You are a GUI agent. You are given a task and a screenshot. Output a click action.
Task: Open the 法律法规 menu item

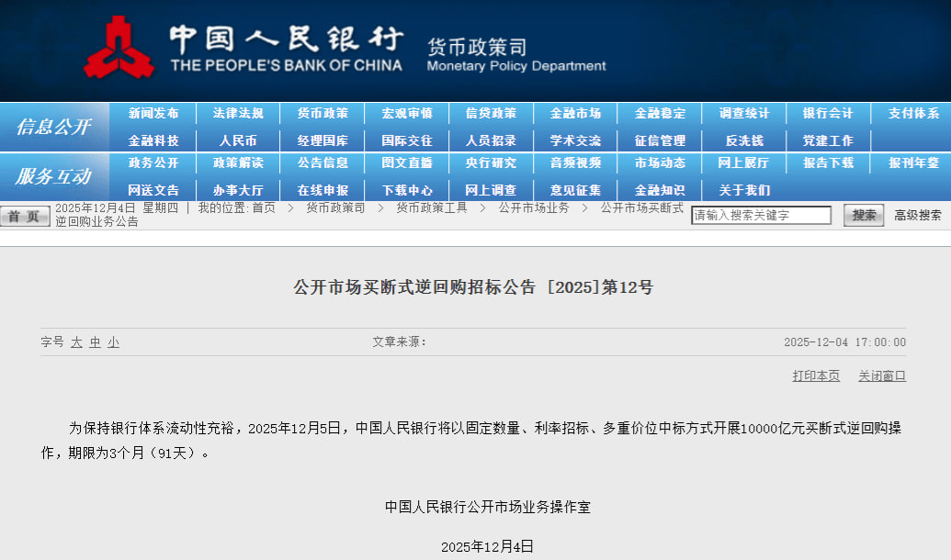click(238, 113)
